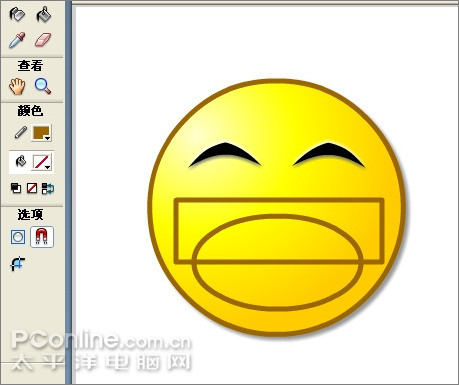
Task: Click the smooth curve option icon
Action: (x=17, y=264)
